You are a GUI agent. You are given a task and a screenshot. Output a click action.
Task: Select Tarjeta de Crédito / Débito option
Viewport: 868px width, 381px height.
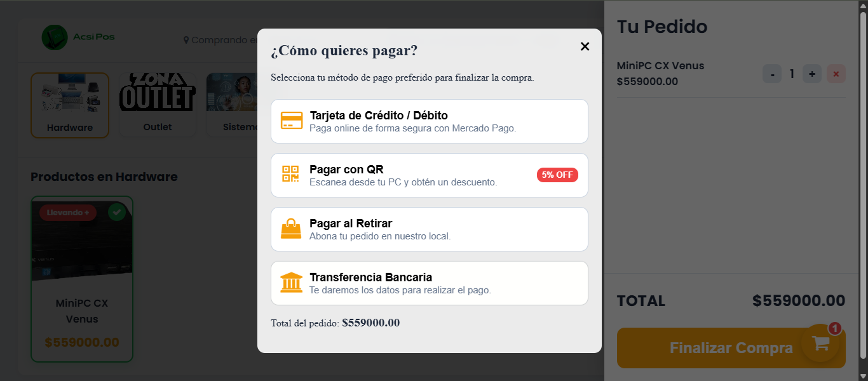pos(429,121)
